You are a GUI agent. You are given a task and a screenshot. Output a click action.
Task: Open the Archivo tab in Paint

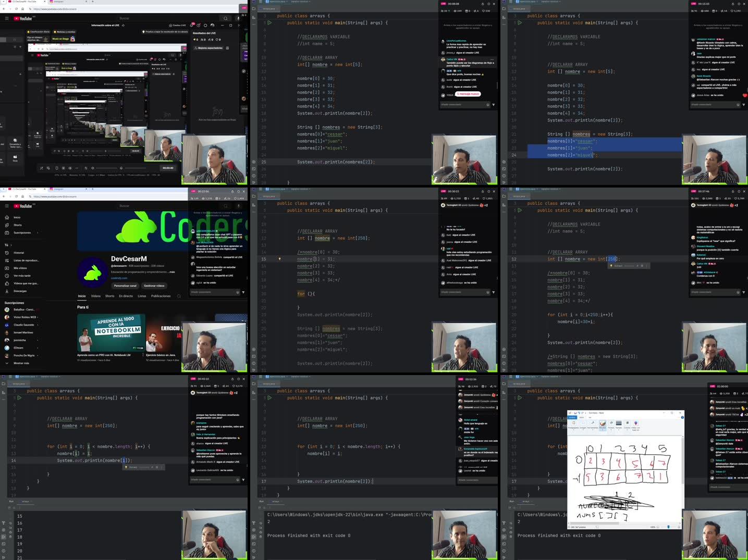coord(572,417)
